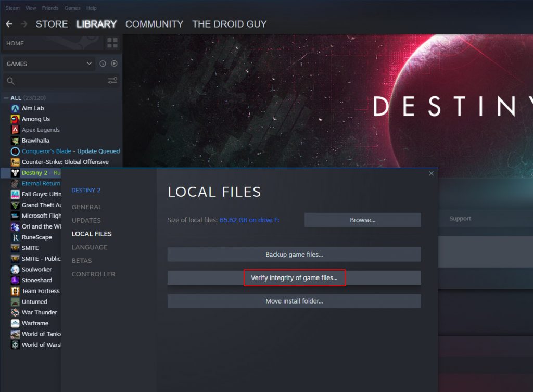Close the Destiny 2 properties dialog
This screenshot has height=392, width=533.
pos(431,173)
